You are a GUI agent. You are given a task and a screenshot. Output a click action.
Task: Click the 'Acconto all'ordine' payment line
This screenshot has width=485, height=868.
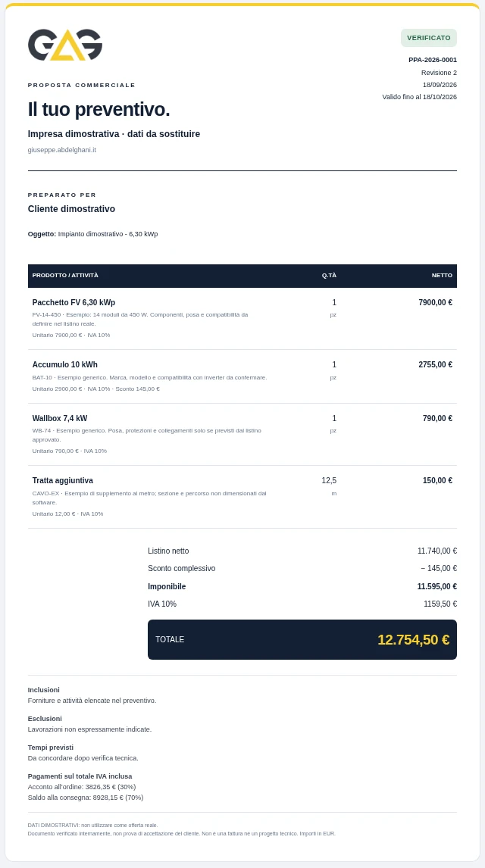pyautogui.click(x=82, y=787)
